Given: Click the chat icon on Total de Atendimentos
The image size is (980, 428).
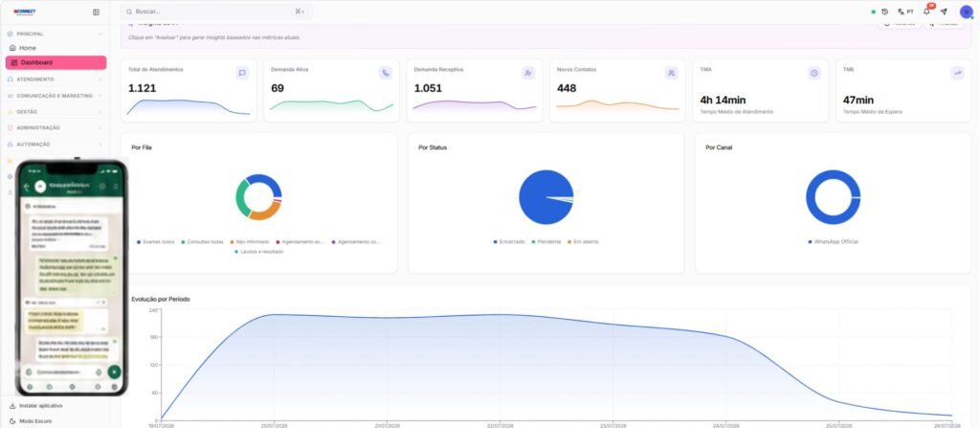Looking at the screenshot, I should [242, 73].
